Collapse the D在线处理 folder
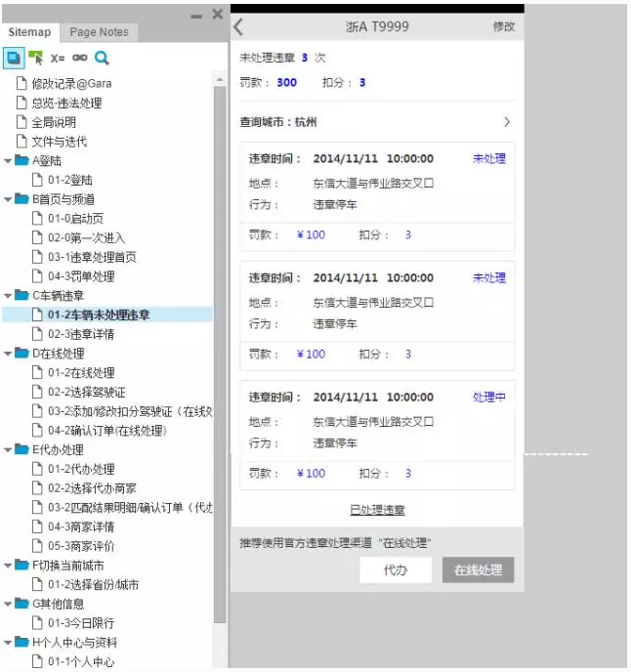Image resolution: width=631 pixels, height=672 pixels. pyautogui.click(x=7, y=354)
